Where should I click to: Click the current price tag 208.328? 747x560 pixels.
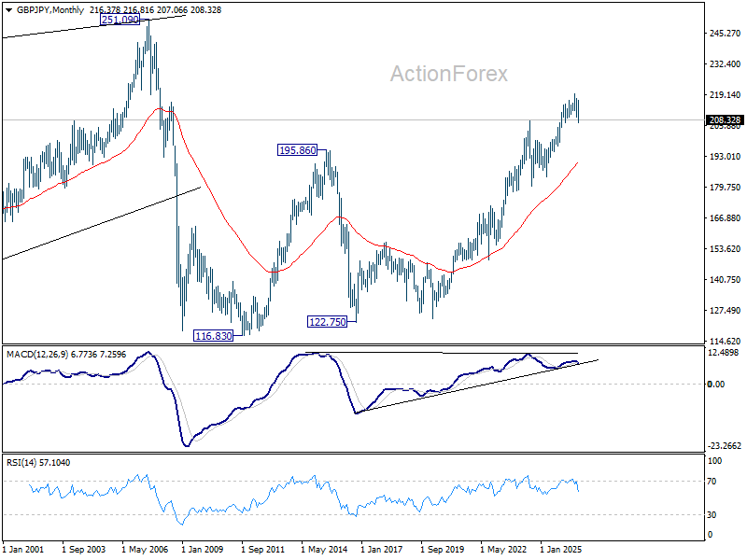725,120
